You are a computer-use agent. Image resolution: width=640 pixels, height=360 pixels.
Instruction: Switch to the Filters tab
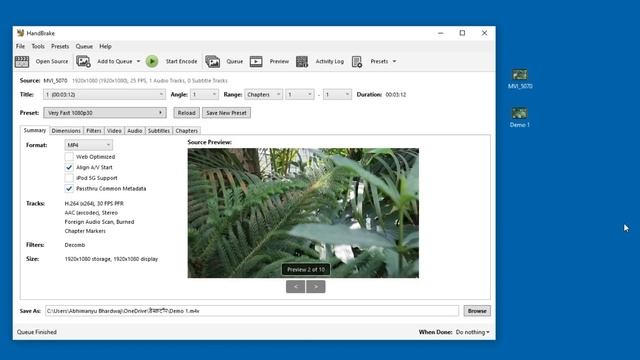tap(94, 131)
